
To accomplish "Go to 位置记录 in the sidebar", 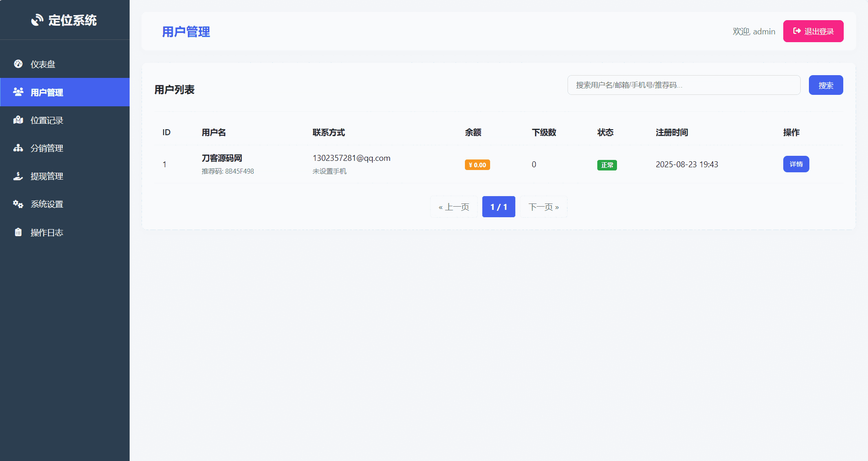I will click(x=47, y=120).
